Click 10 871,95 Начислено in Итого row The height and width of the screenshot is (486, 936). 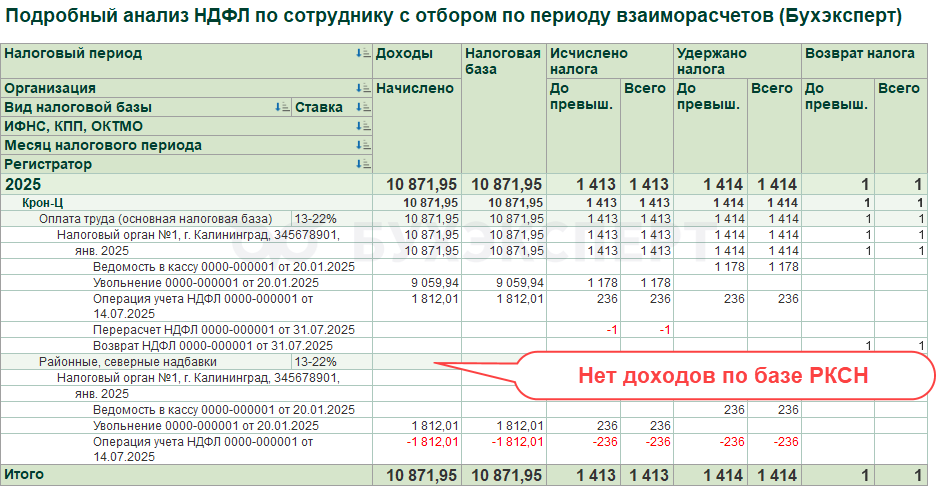pyautogui.click(x=422, y=476)
